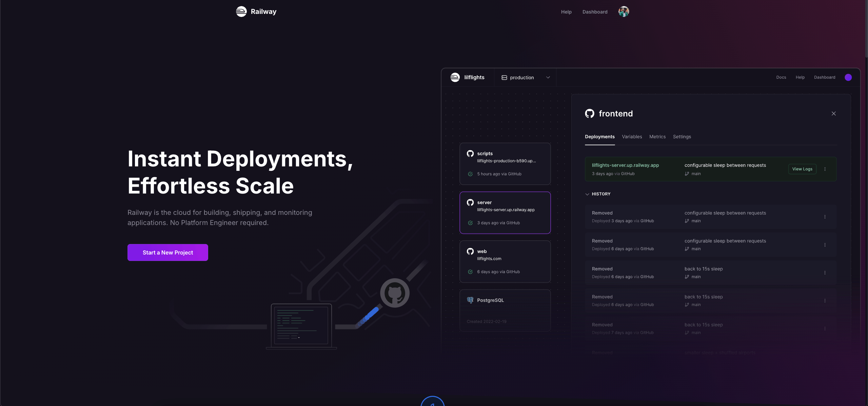
Task: Open Dashboard link in lilflights panel
Action: coord(825,77)
